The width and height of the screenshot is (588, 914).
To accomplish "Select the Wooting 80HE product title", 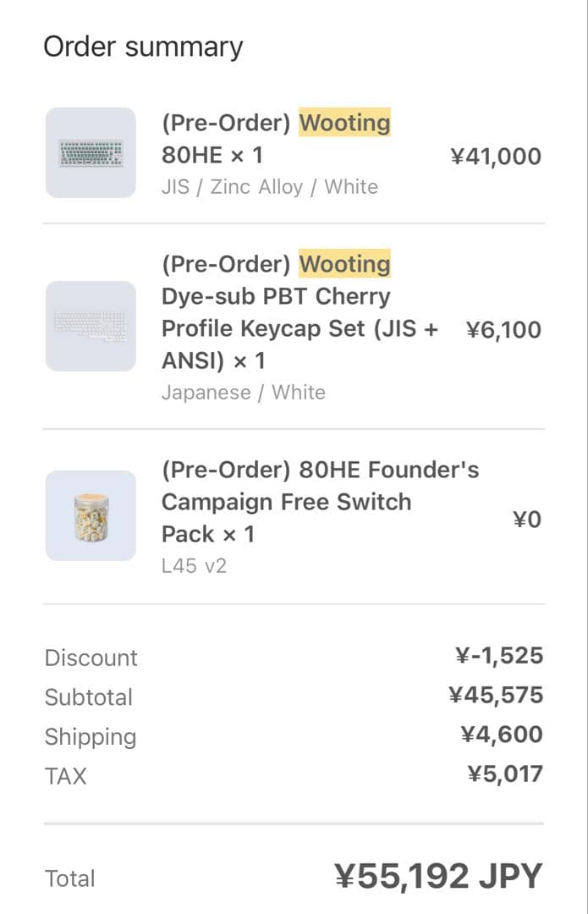I will tap(276, 140).
